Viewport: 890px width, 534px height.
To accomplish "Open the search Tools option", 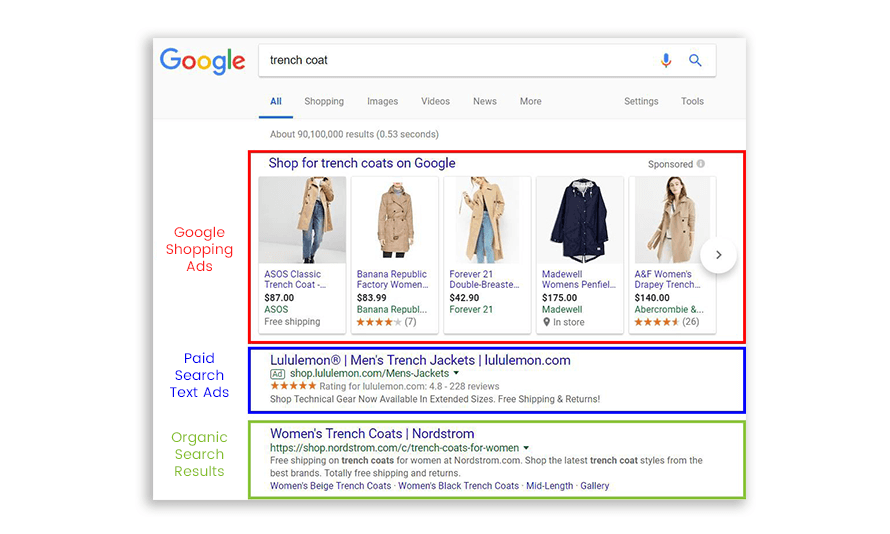I will [692, 101].
